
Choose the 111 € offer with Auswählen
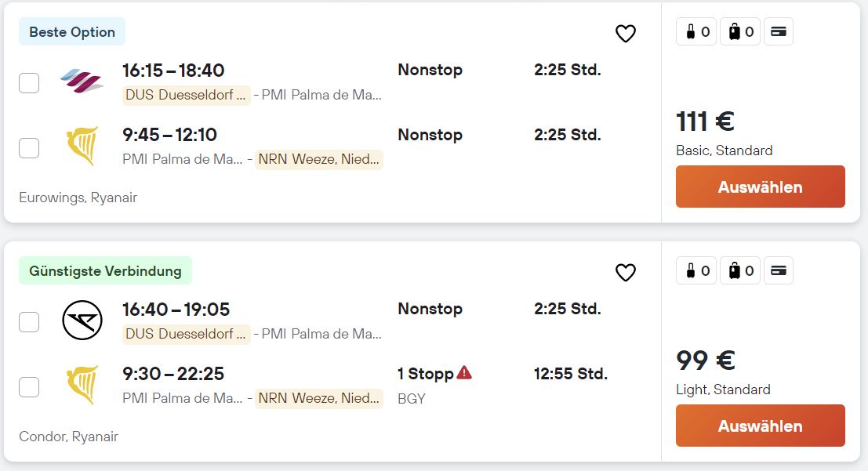coord(760,187)
